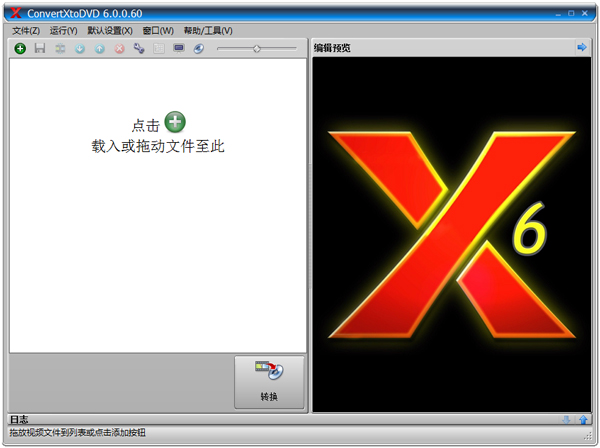600x448 pixels.
Task: Click the blue arrow in 编辑预览 header
Action: click(x=582, y=47)
